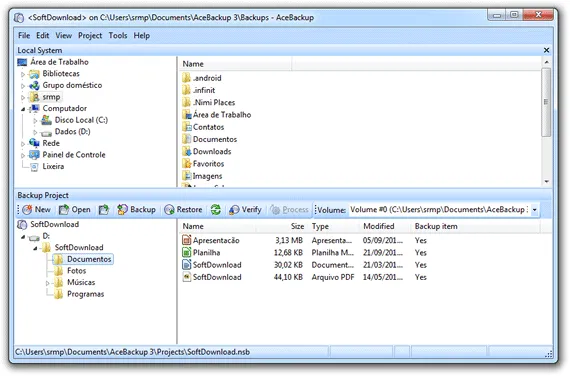Expand the Disco Local (C:) node
The image size is (570, 376).
click(35, 120)
